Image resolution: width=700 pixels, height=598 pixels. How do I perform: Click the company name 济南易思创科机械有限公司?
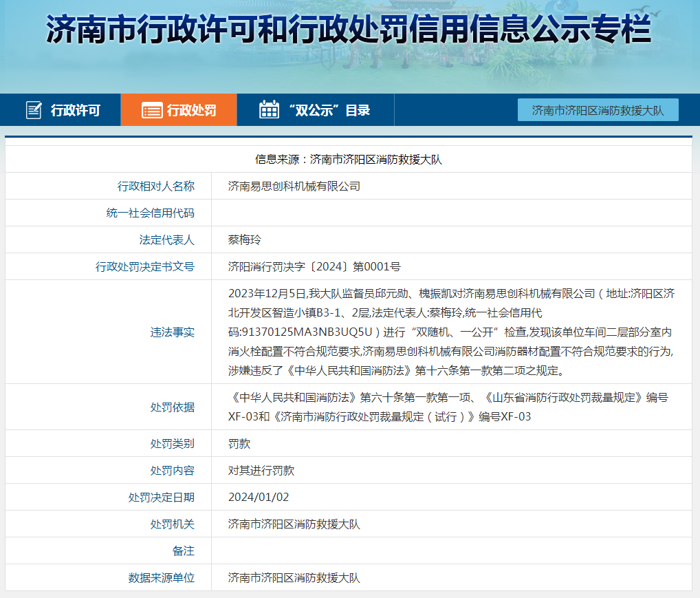click(x=294, y=186)
